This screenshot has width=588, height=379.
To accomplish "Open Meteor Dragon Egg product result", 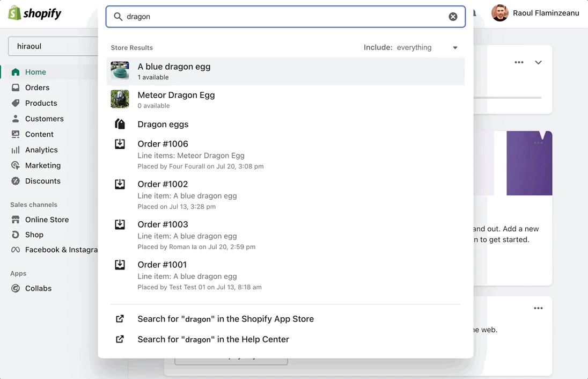I will coord(285,100).
